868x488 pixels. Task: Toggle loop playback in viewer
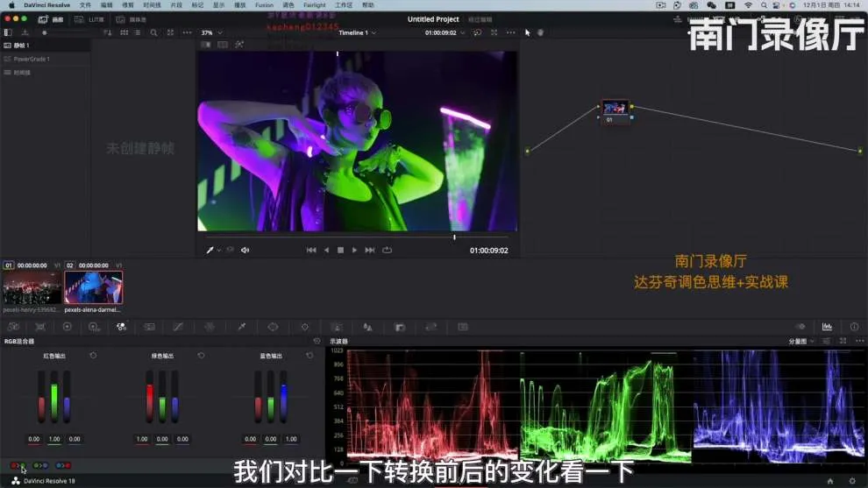[x=387, y=251]
